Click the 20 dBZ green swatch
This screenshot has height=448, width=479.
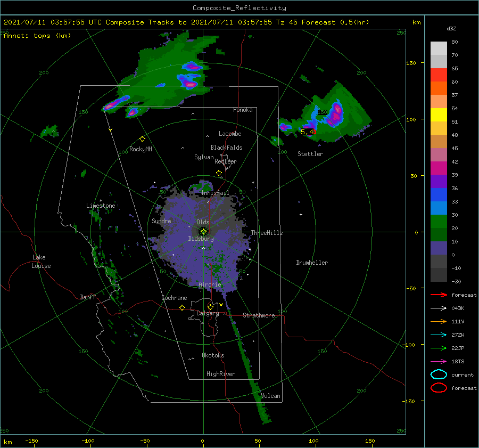(x=439, y=221)
